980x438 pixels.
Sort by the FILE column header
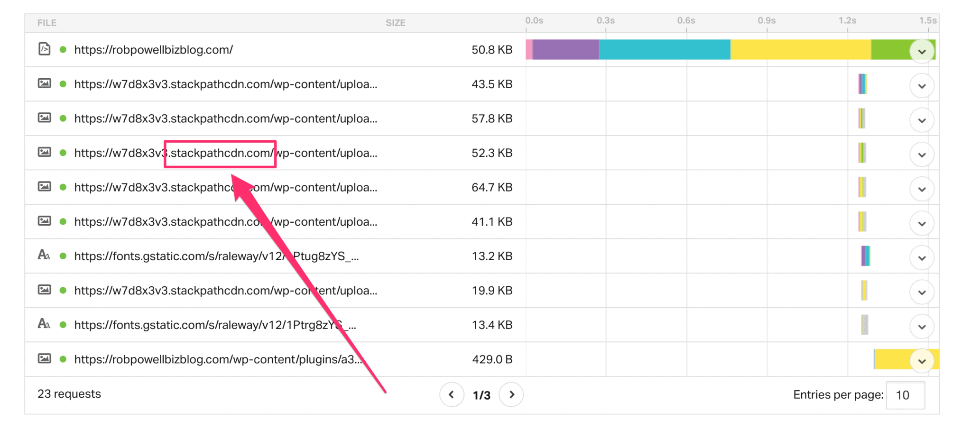47,23
